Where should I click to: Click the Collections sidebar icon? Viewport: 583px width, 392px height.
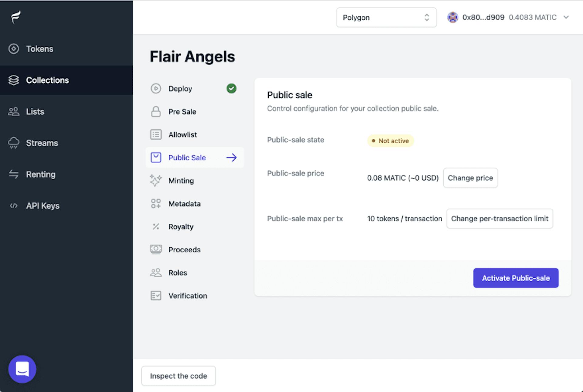click(x=15, y=80)
